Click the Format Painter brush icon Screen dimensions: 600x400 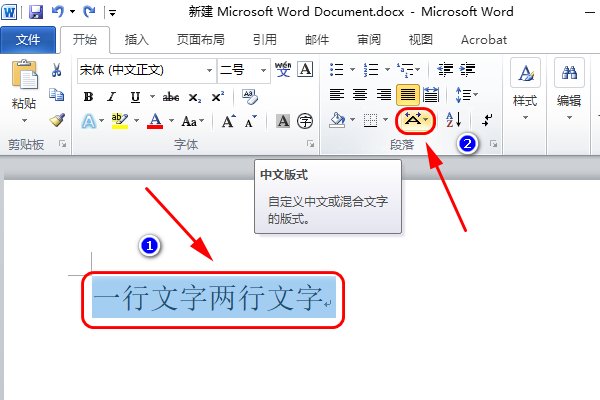click(57, 121)
